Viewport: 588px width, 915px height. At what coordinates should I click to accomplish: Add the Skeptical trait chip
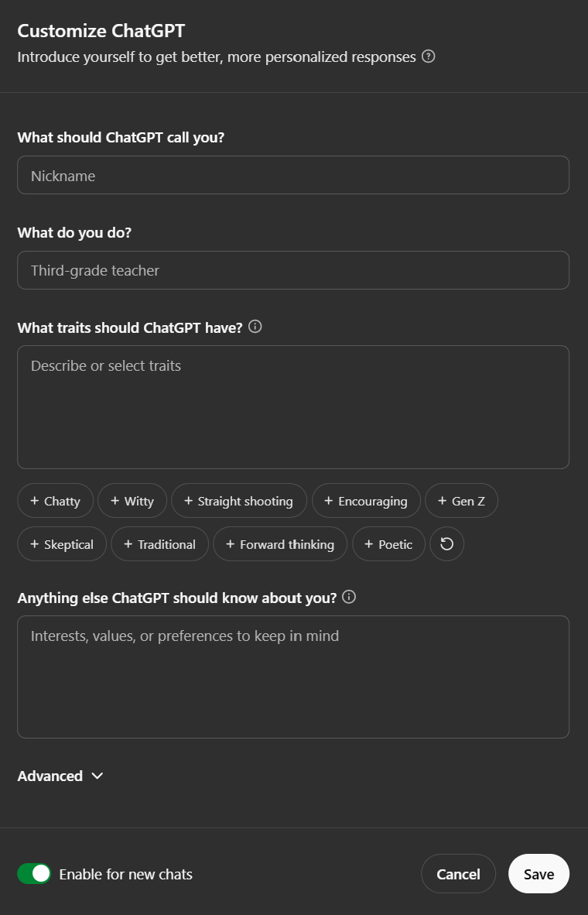point(62,544)
